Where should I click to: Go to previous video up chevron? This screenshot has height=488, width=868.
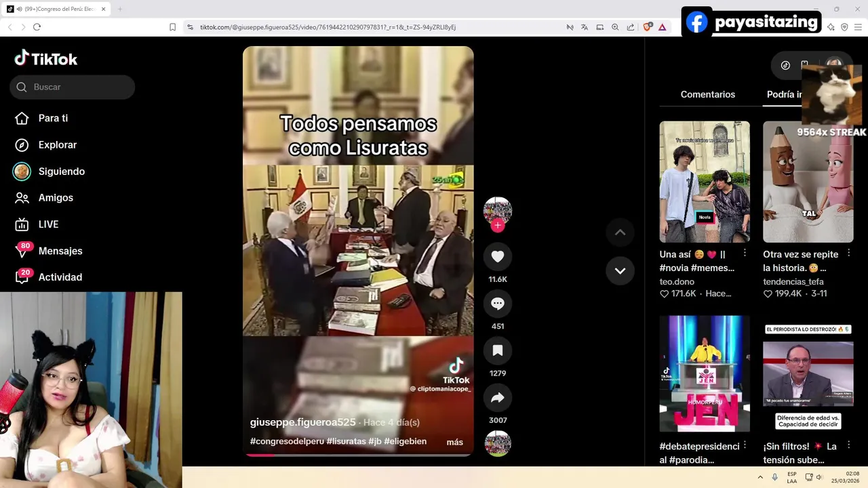click(620, 232)
